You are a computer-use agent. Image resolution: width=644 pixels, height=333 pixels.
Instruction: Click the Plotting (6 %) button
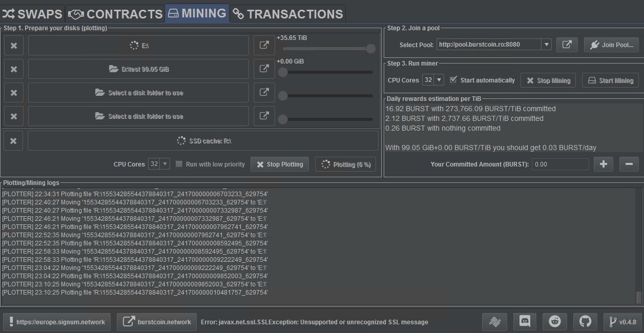tap(345, 164)
